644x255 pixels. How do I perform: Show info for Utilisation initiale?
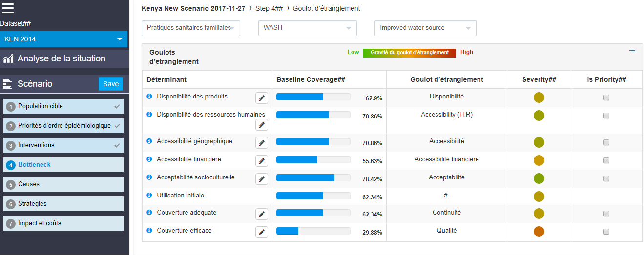click(x=149, y=196)
